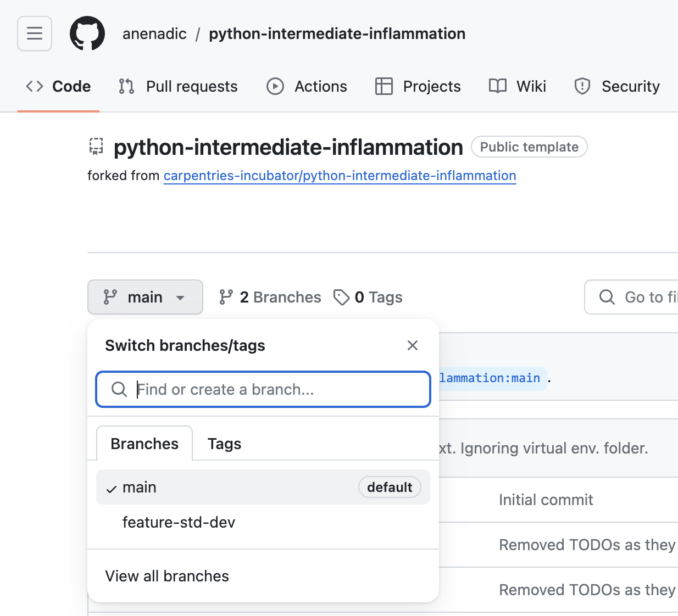This screenshot has height=616, width=678.
Task: Click the tag icon next to 0 Tags
Action: (x=342, y=296)
